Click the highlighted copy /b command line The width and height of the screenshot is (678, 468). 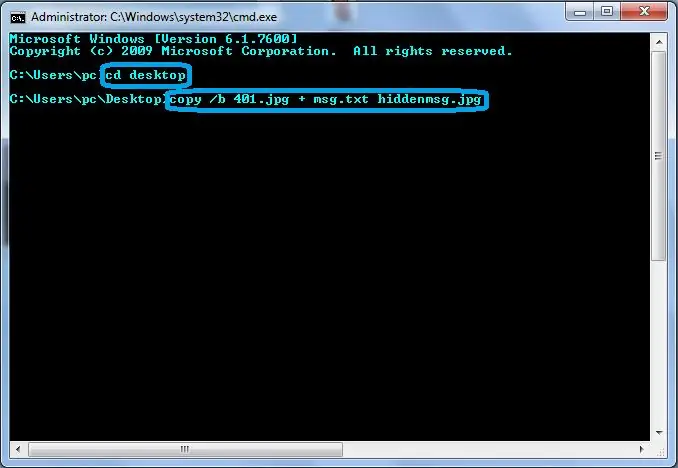click(326, 100)
